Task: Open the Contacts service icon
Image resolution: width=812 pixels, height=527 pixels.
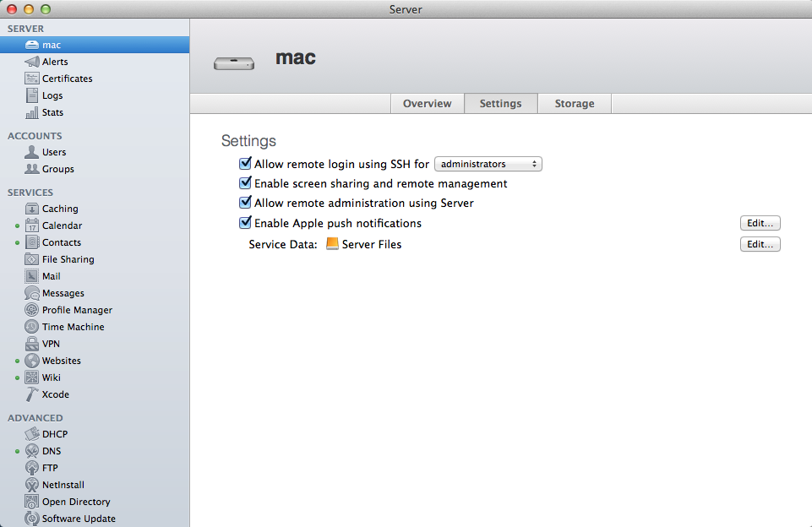Action: pos(32,242)
